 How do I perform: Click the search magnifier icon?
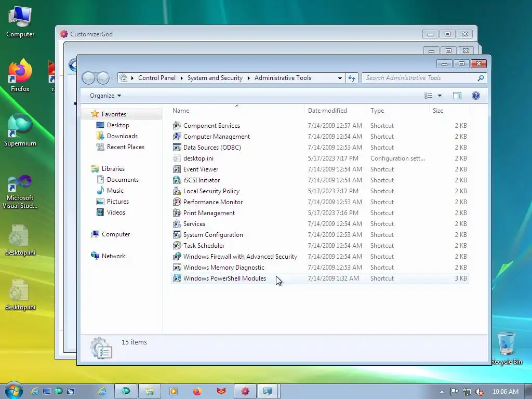481,78
